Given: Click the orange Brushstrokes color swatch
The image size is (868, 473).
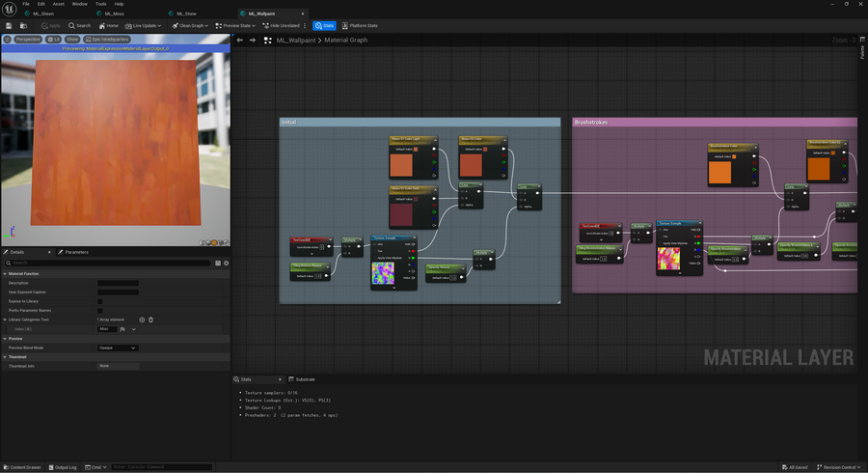Looking at the screenshot, I should point(720,172).
